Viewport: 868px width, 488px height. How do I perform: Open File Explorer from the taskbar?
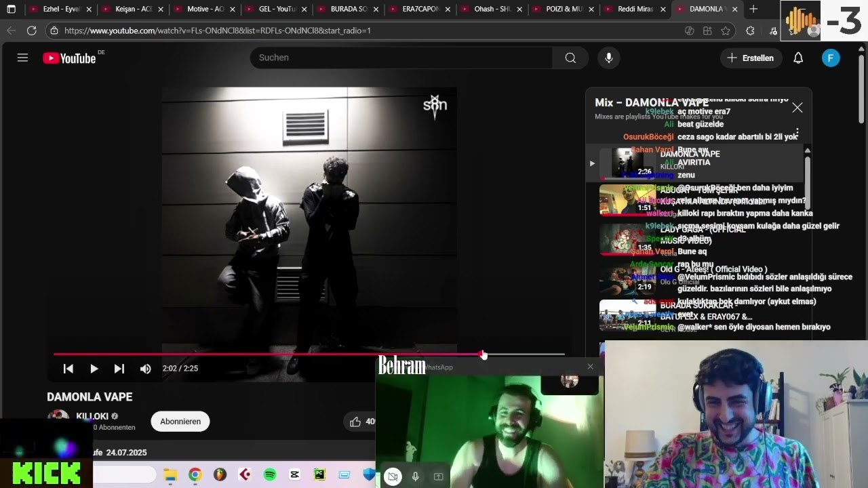click(170, 474)
